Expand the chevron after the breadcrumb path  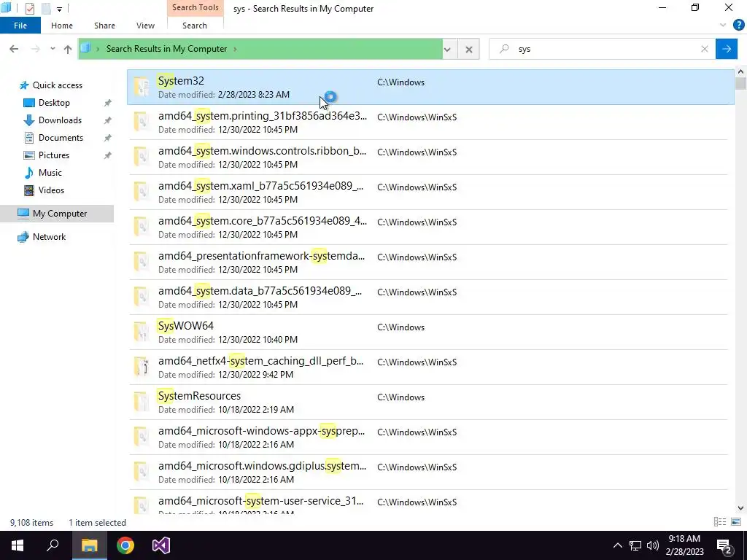click(x=236, y=49)
